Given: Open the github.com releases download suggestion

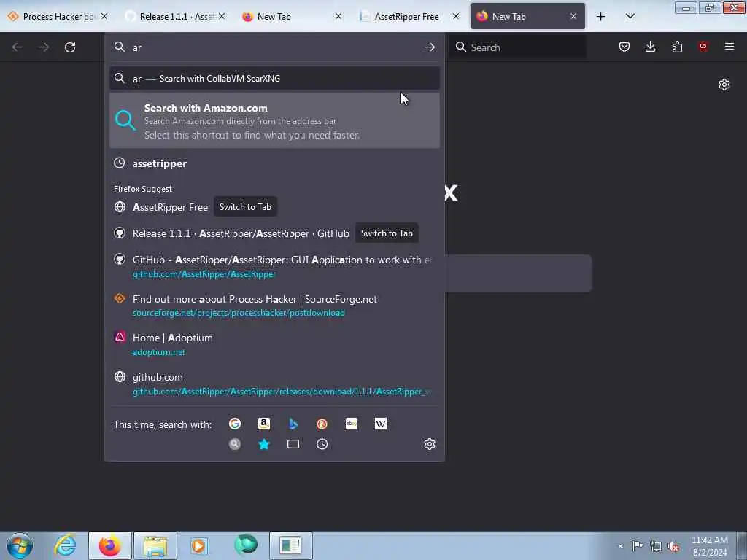Looking at the screenshot, I should 274,384.
